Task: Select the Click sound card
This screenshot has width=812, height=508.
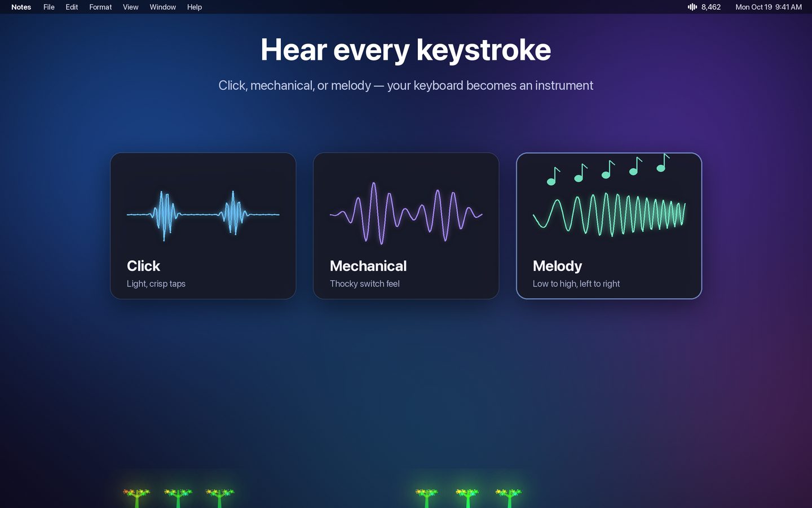Action: point(203,226)
